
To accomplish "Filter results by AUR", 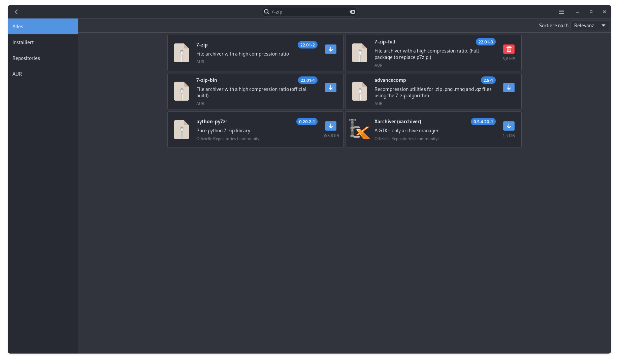I will click(x=43, y=74).
